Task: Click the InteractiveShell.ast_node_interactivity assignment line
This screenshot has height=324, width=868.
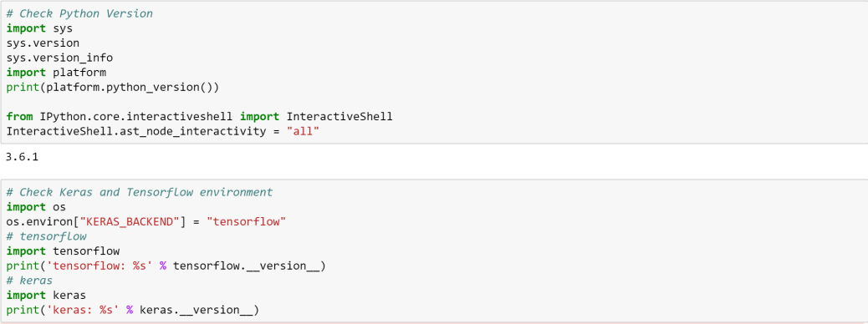Action: 163,132
